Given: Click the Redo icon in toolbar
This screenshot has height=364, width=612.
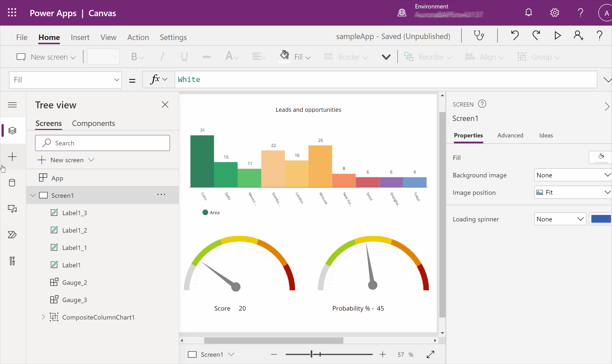Looking at the screenshot, I should [x=536, y=36].
